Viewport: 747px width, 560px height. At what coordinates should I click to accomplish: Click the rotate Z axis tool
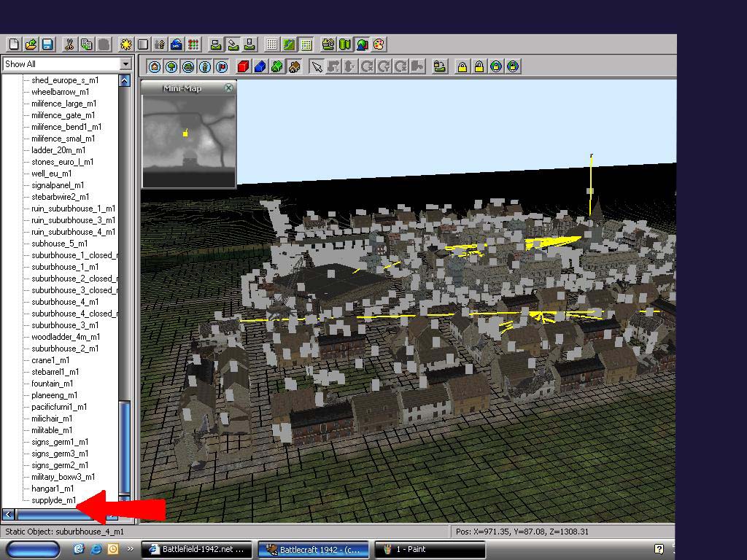(x=400, y=66)
